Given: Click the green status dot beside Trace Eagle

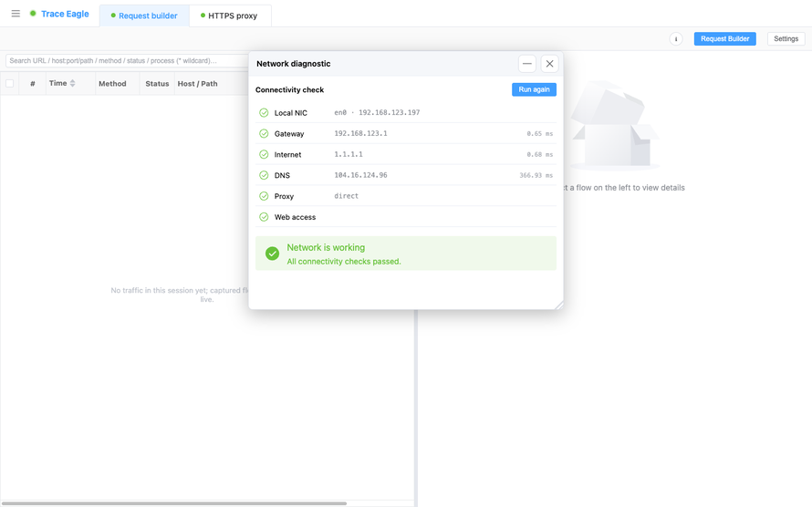Looking at the screenshot, I should [33, 14].
